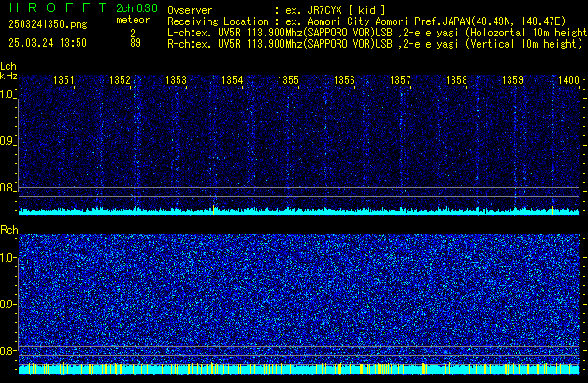Screen dimensions: 588x383
Task: Click the HROFFT title text
Action: click(x=58, y=7)
